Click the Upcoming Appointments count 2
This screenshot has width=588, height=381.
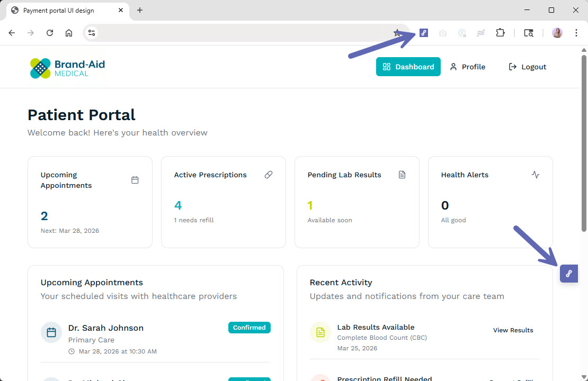pos(44,216)
